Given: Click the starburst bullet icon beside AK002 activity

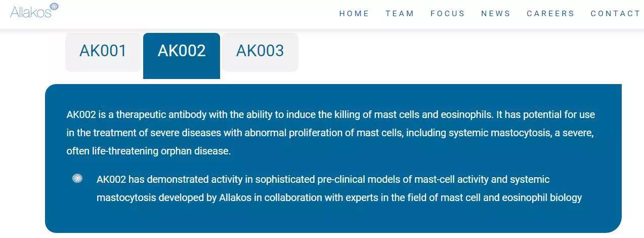Looking at the screenshot, I should [x=77, y=178].
